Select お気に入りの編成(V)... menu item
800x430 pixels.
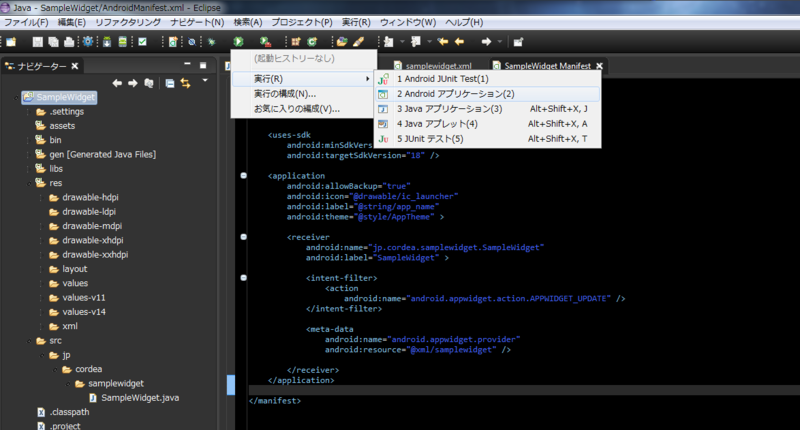[304, 109]
